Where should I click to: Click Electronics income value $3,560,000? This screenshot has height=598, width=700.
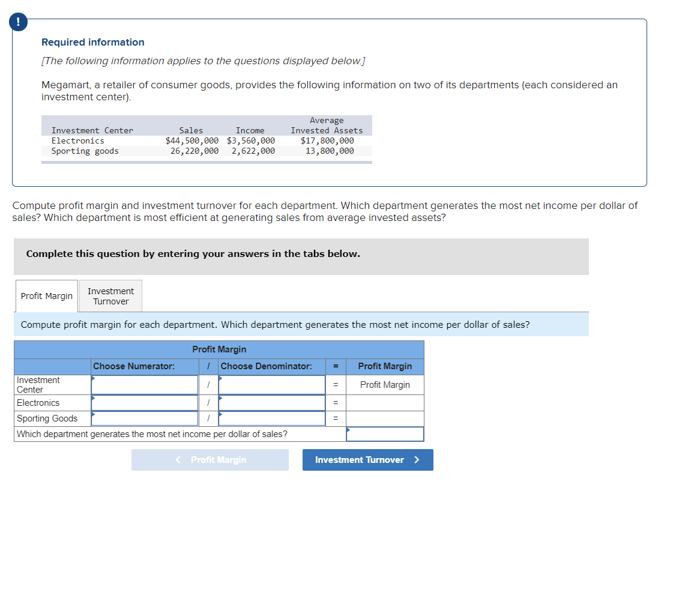tap(251, 140)
